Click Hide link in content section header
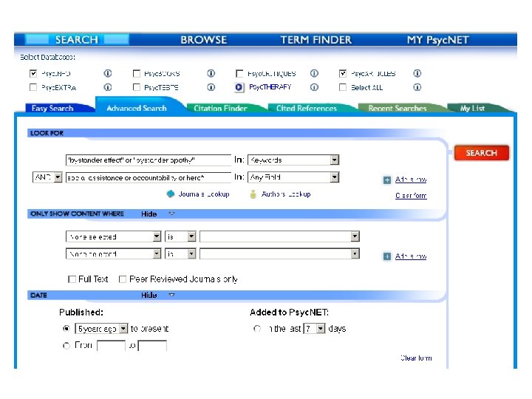532x399 pixels. click(x=149, y=214)
